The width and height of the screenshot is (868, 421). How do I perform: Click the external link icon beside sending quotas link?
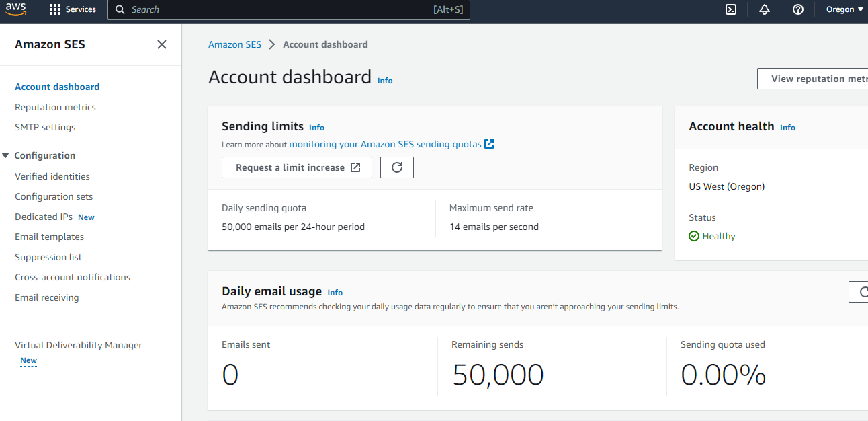pos(489,144)
